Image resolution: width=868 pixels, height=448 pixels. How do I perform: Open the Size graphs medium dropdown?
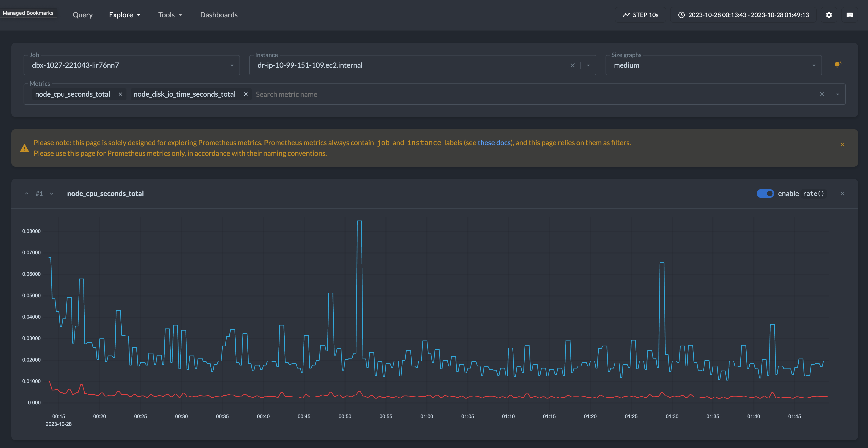(x=814, y=65)
